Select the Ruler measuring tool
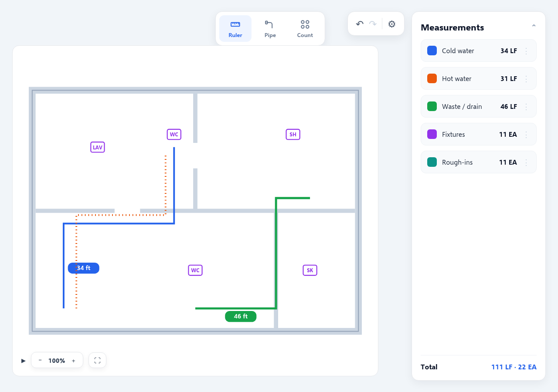The image size is (558, 392). 235,29
